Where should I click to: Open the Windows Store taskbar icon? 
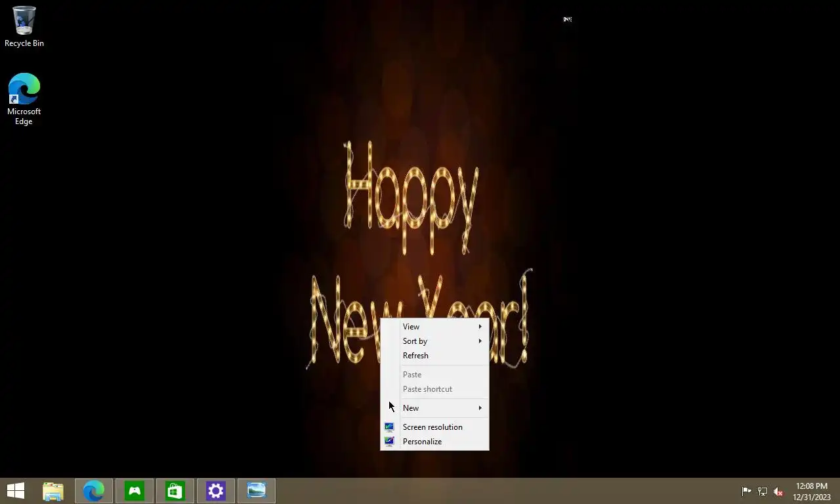(175, 491)
